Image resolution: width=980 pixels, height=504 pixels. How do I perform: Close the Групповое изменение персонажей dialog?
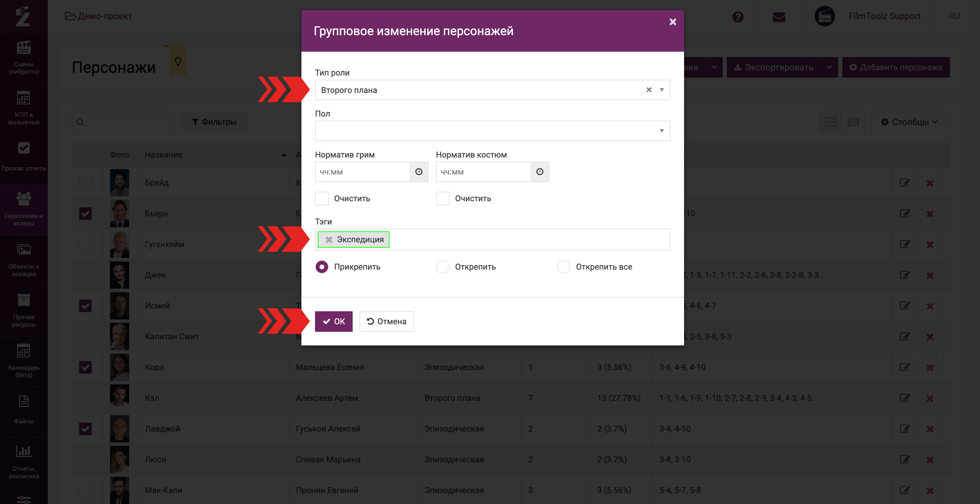[672, 22]
